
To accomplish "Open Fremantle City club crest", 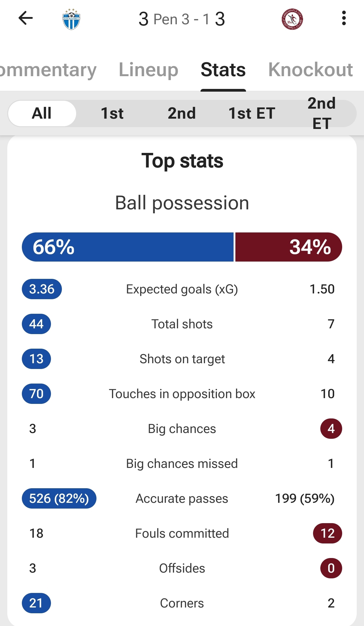I will point(292,19).
